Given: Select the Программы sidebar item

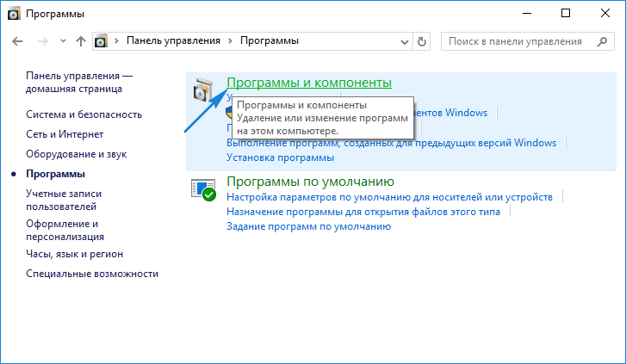Looking at the screenshot, I should pyautogui.click(x=55, y=174).
